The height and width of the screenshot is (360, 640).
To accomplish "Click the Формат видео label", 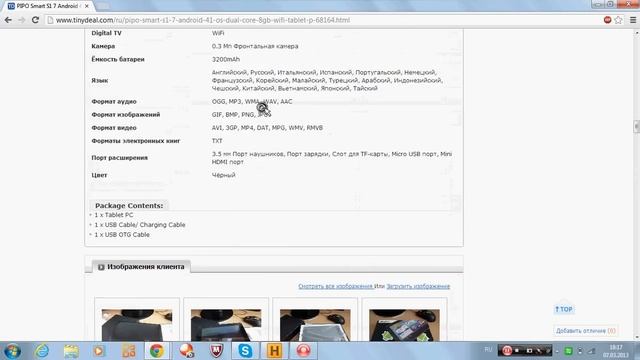I will [114, 128].
